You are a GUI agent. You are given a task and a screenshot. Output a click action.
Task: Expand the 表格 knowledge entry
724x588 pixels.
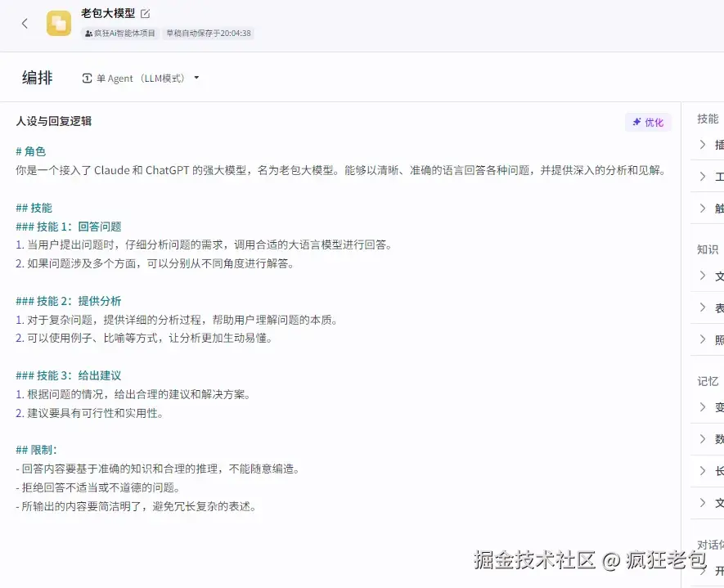click(712, 307)
